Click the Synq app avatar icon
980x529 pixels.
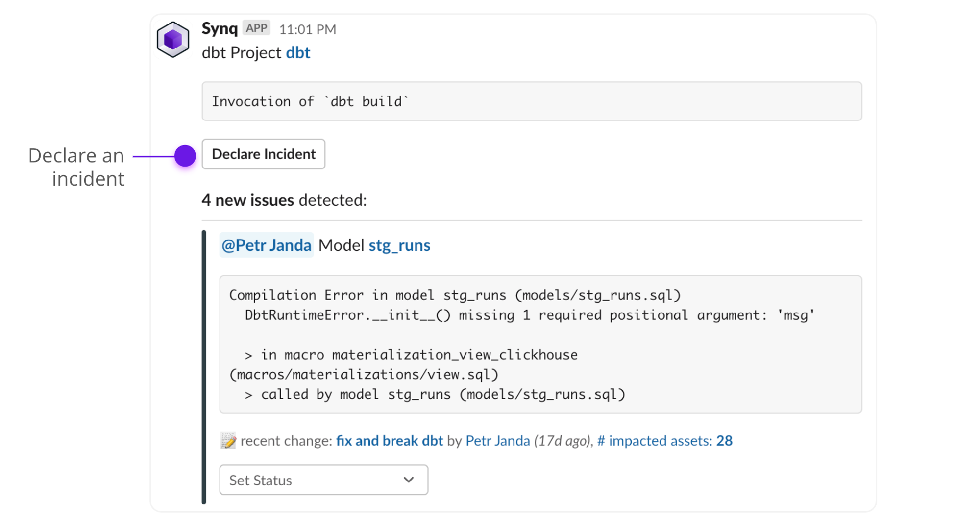172,39
